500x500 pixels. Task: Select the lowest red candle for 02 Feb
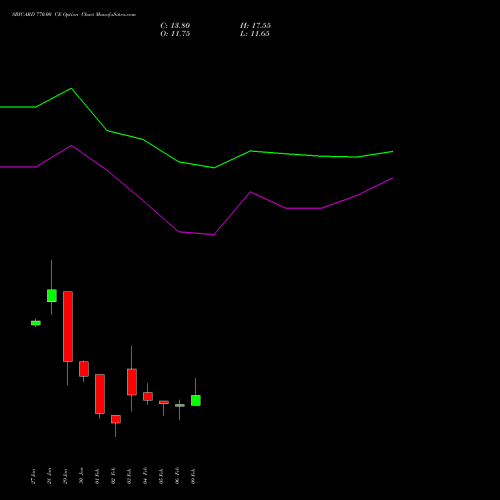[x=116, y=419]
